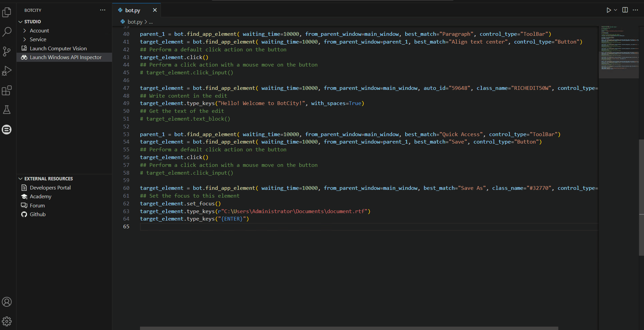Open BOTCITY panel More Actions ellipsis
This screenshot has width=644, height=330.
(x=103, y=10)
